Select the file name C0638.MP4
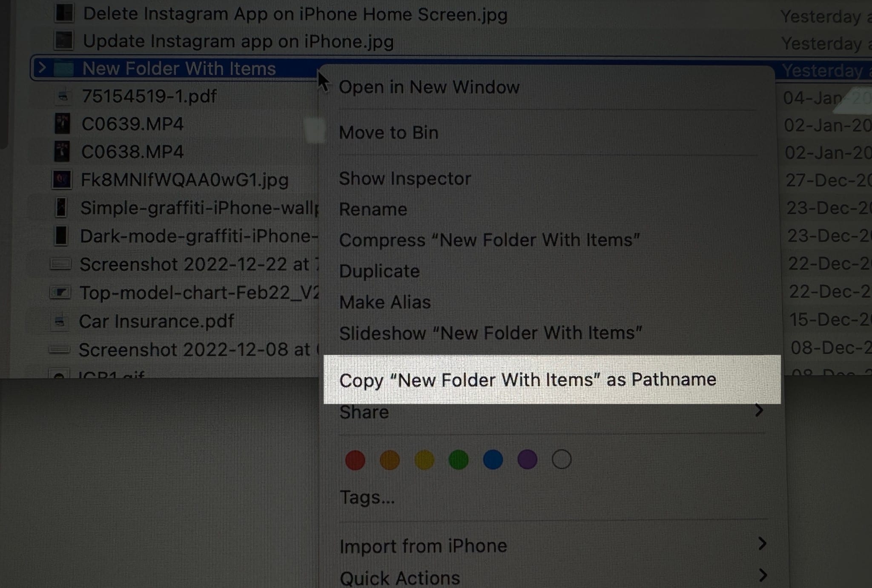 (132, 152)
